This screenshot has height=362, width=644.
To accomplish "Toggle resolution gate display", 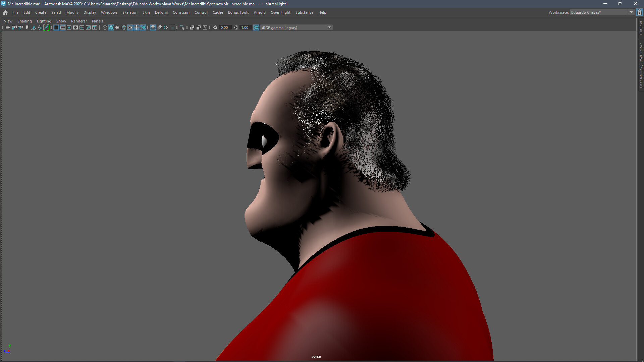I will coord(69,27).
